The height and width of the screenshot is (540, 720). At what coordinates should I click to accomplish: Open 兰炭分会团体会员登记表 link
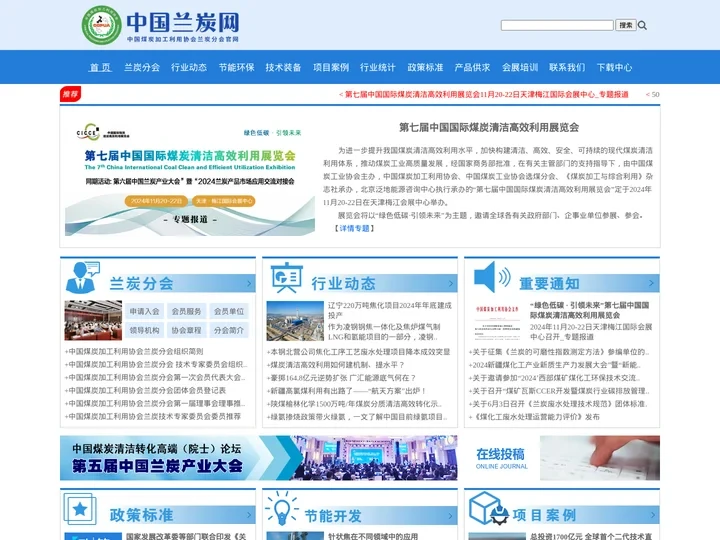145,390
